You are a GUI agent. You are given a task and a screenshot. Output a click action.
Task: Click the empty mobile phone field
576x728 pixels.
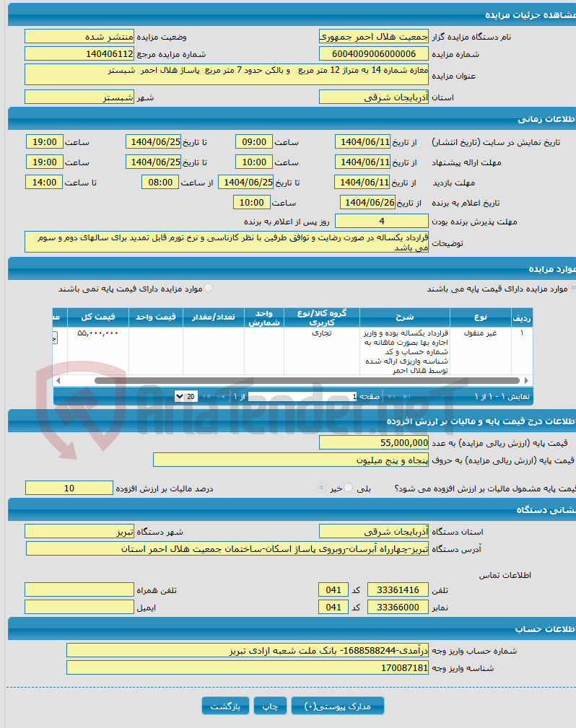click(79, 589)
